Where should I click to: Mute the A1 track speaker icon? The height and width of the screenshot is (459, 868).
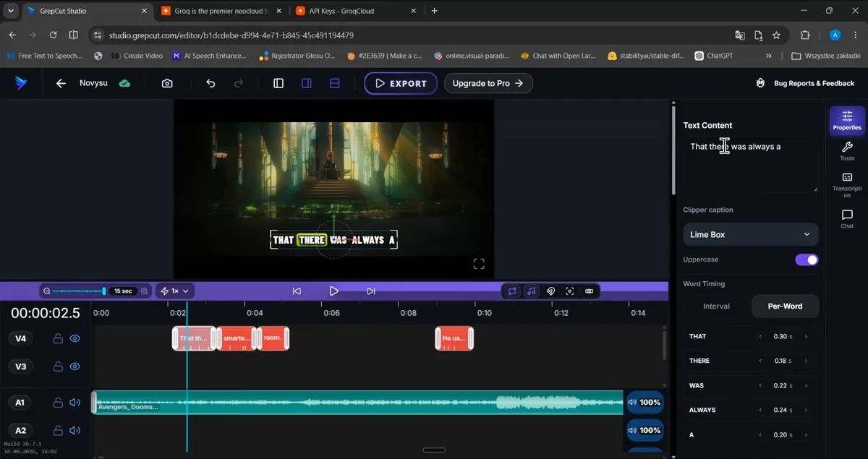click(75, 403)
